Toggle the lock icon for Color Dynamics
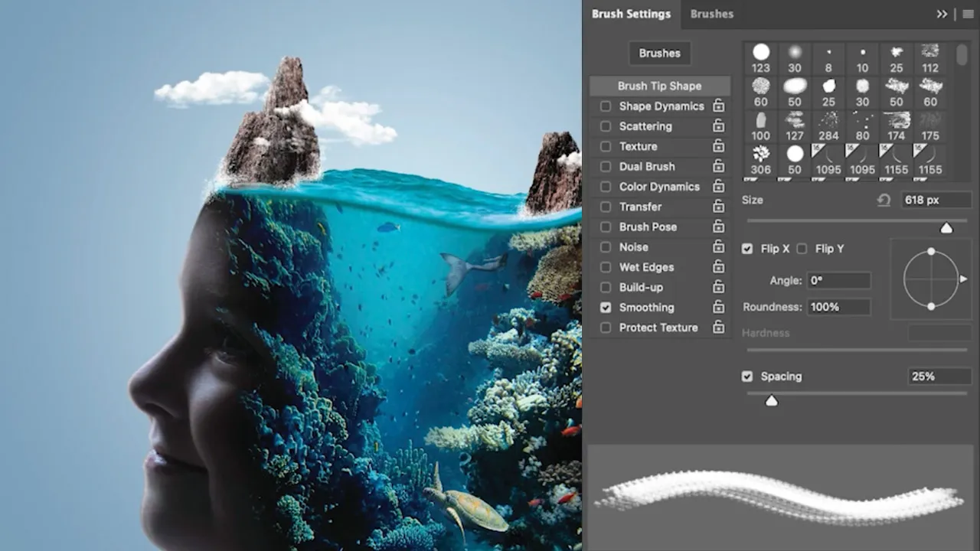The height and width of the screenshot is (551, 980). 718,187
